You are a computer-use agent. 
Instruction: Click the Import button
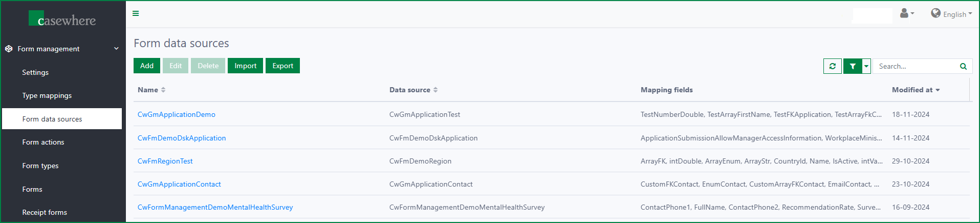pyautogui.click(x=246, y=66)
